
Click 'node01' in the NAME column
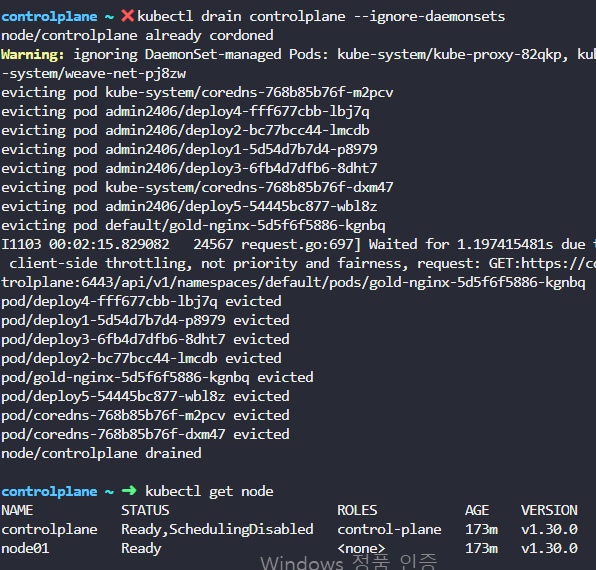(x=25, y=548)
